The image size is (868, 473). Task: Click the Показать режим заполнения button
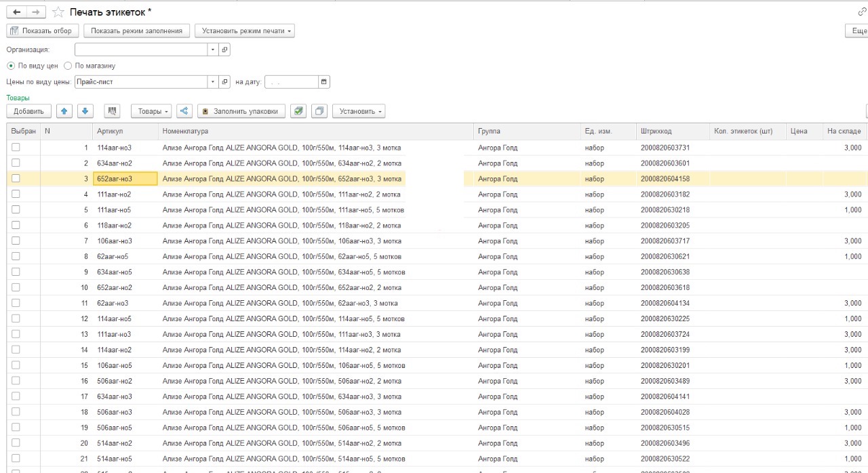(136, 30)
